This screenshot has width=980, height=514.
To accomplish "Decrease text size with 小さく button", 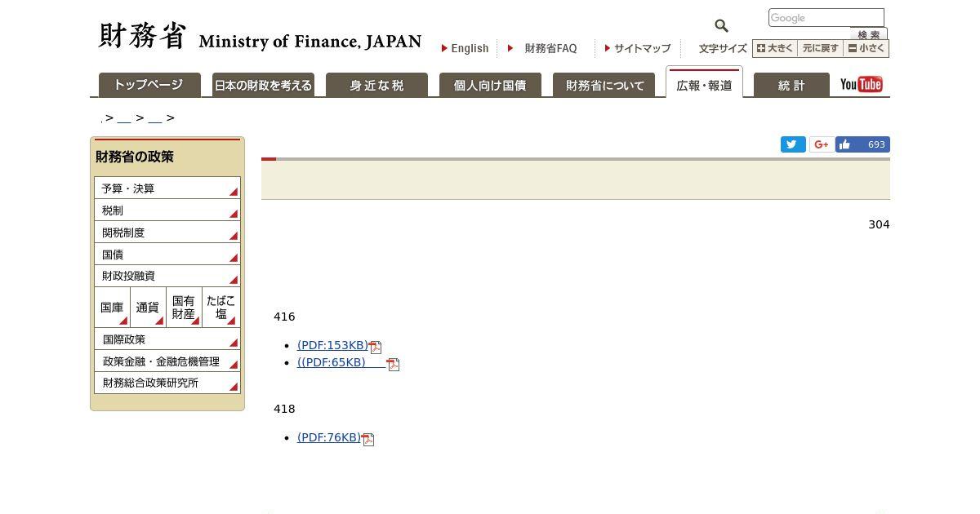I will pos(866,48).
